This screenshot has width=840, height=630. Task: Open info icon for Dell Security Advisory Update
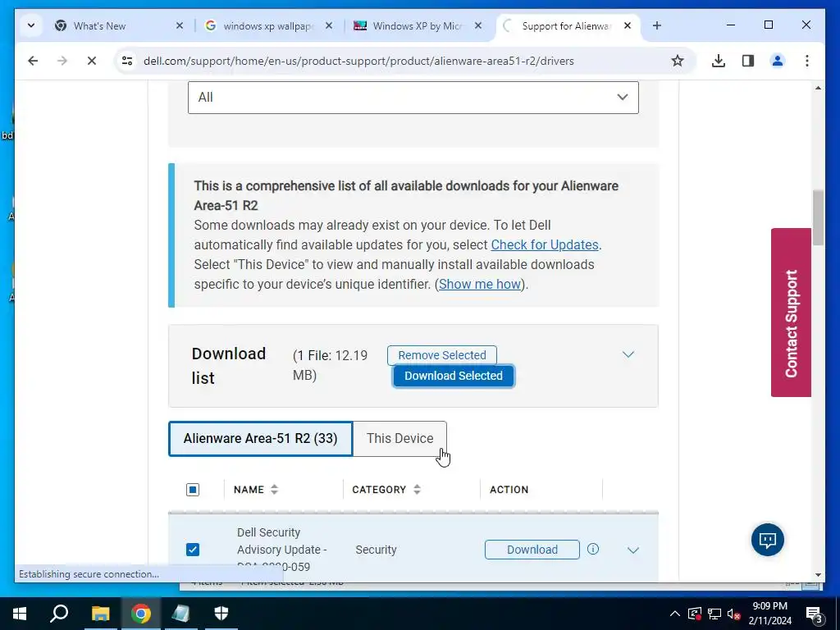click(x=592, y=549)
